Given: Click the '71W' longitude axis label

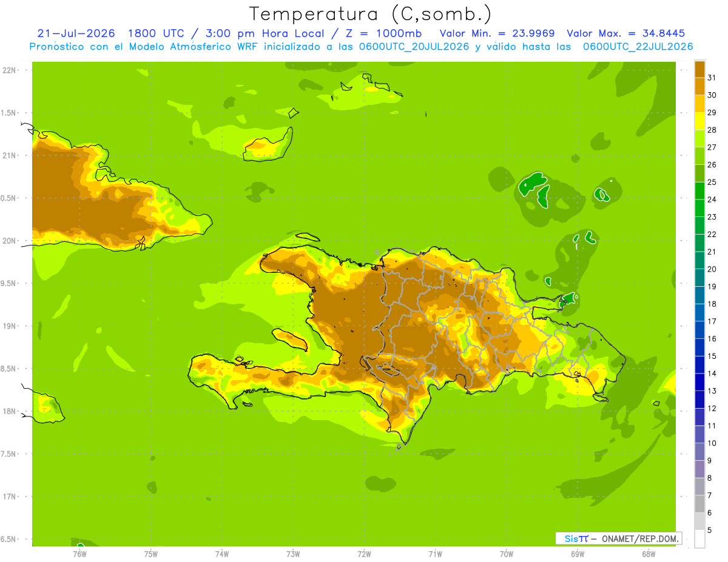Looking at the screenshot, I should (435, 554).
